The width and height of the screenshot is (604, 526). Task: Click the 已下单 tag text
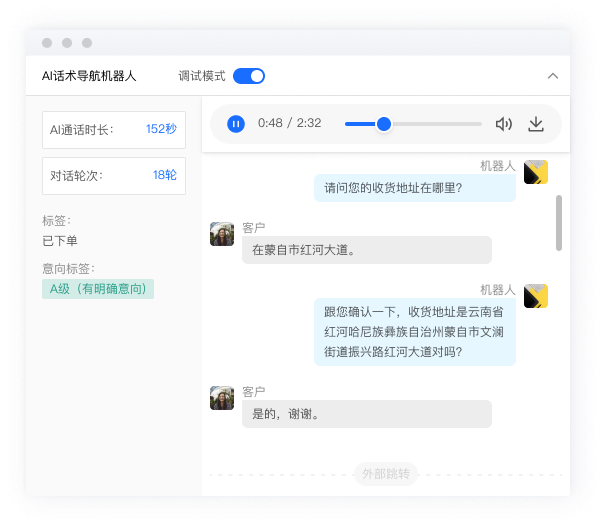(x=60, y=241)
